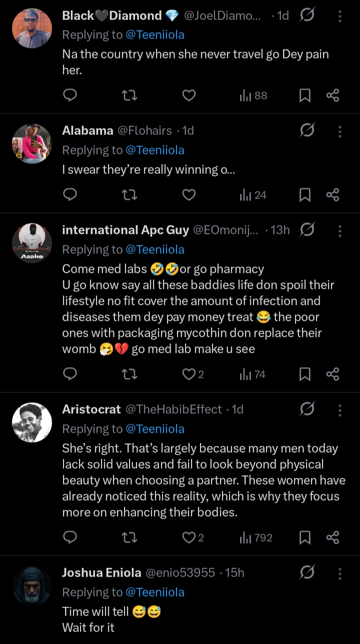Tap @Teeniiola mention under Alabama's name
Screen dimensions: 360x644
[x=155, y=150]
